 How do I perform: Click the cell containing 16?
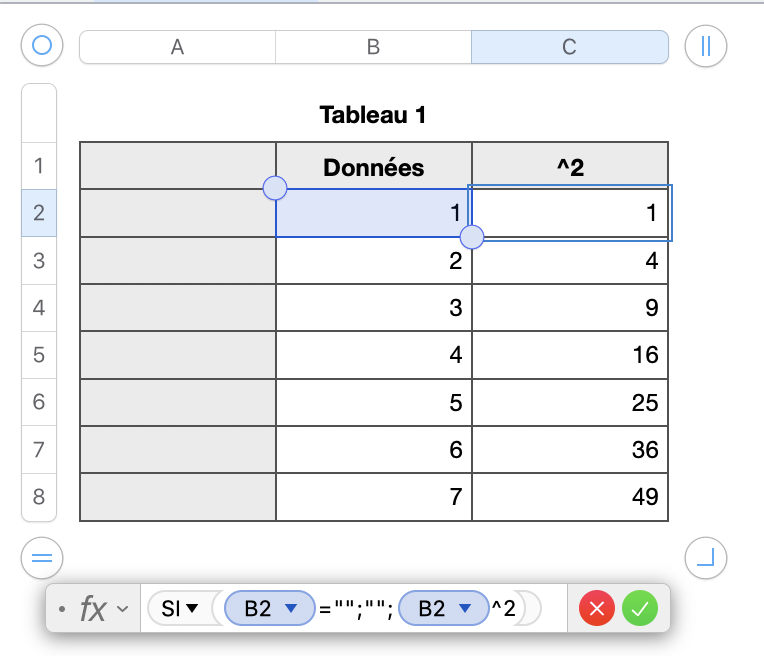point(570,355)
